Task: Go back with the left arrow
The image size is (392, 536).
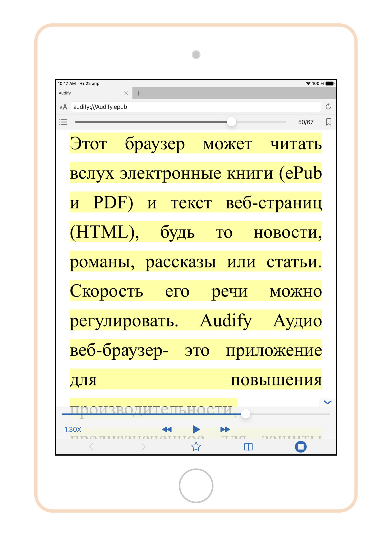Action: point(91,447)
